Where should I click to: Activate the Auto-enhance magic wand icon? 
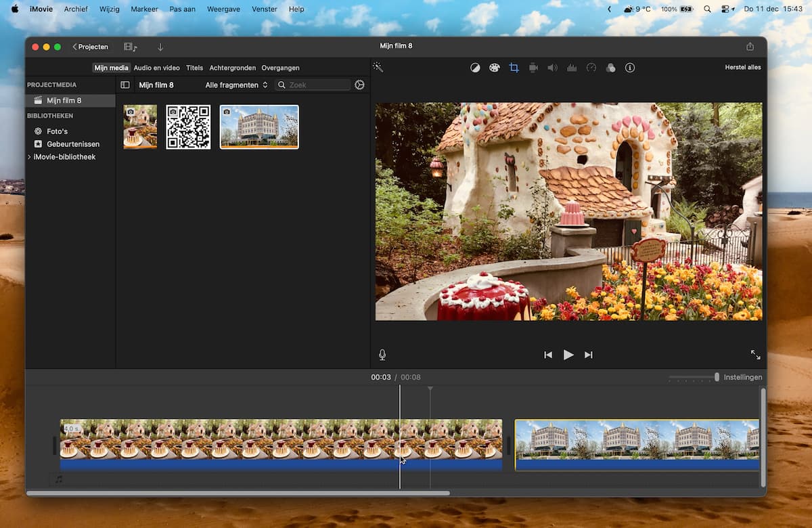point(378,67)
